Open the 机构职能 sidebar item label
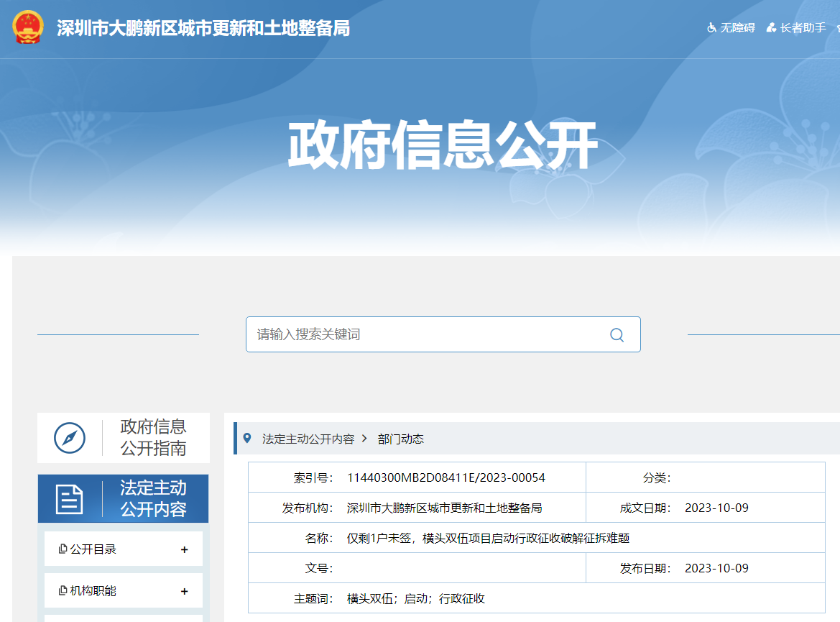The height and width of the screenshot is (622, 840). (x=93, y=591)
